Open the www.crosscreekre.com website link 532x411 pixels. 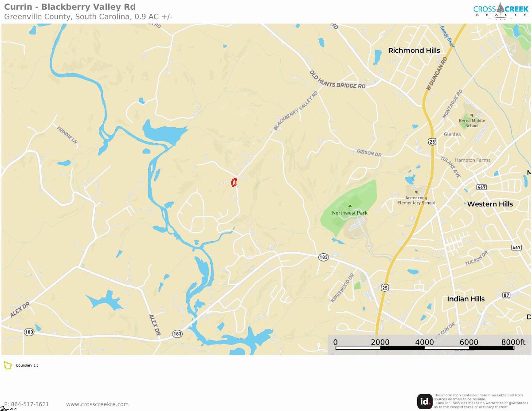click(97, 404)
